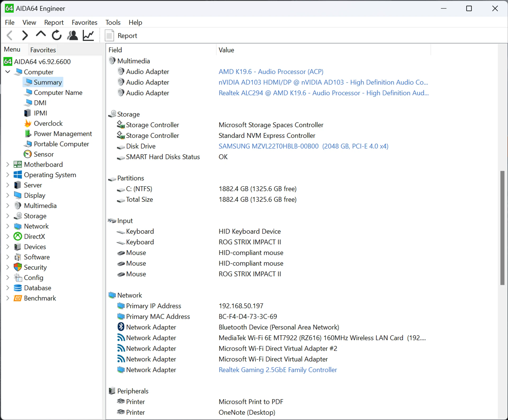This screenshot has height=420, width=508.
Task: Click the Power Management battery icon
Action: (x=28, y=134)
